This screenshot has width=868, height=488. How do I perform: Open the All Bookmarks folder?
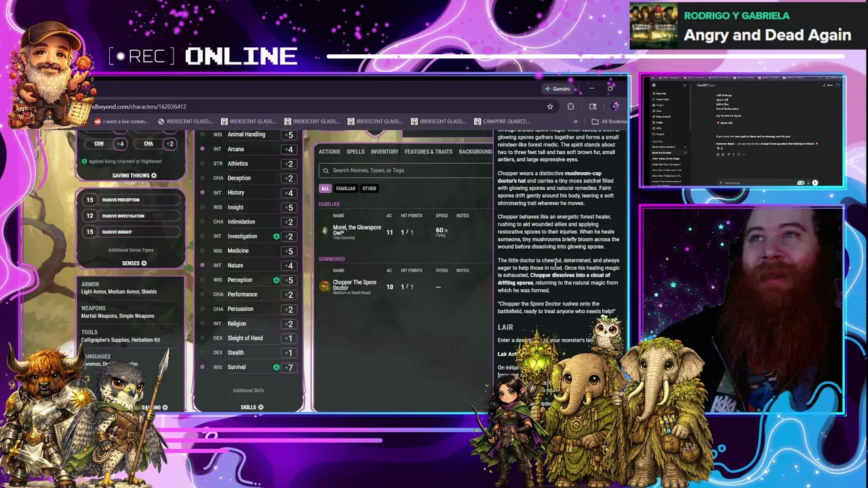click(609, 121)
